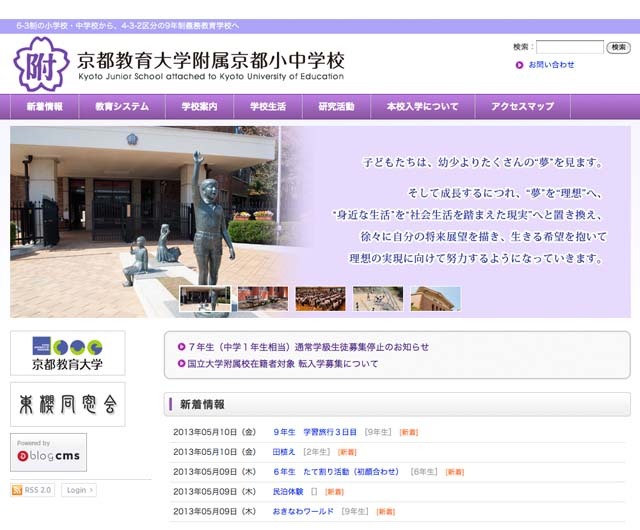Open the 教育システム menu
The width and height of the screenshot is (640, 530).
[122, 107]
